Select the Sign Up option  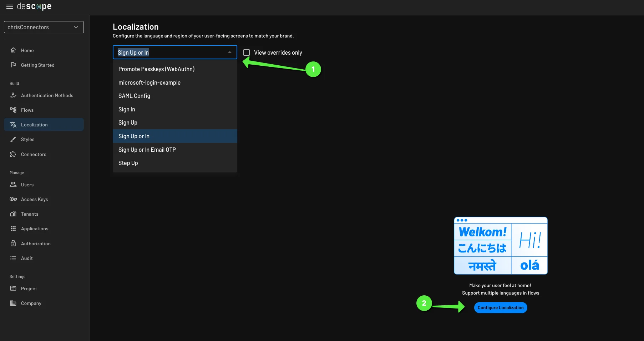click(x=175, y=122)
